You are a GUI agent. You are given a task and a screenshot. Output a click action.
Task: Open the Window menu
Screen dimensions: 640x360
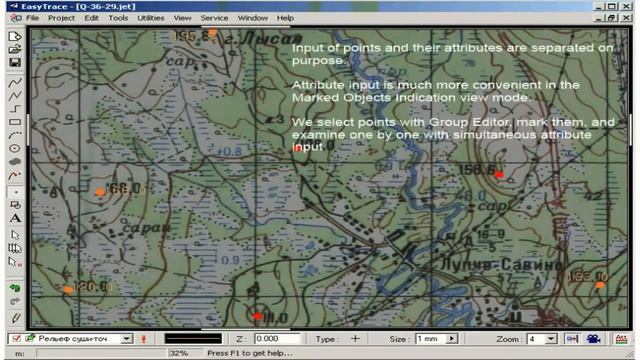point(253,18)
